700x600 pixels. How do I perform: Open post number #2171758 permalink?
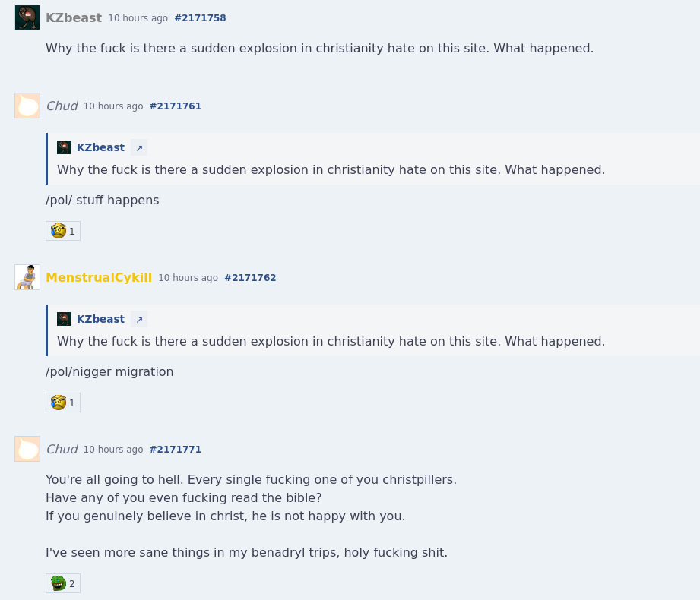[200, 18]
